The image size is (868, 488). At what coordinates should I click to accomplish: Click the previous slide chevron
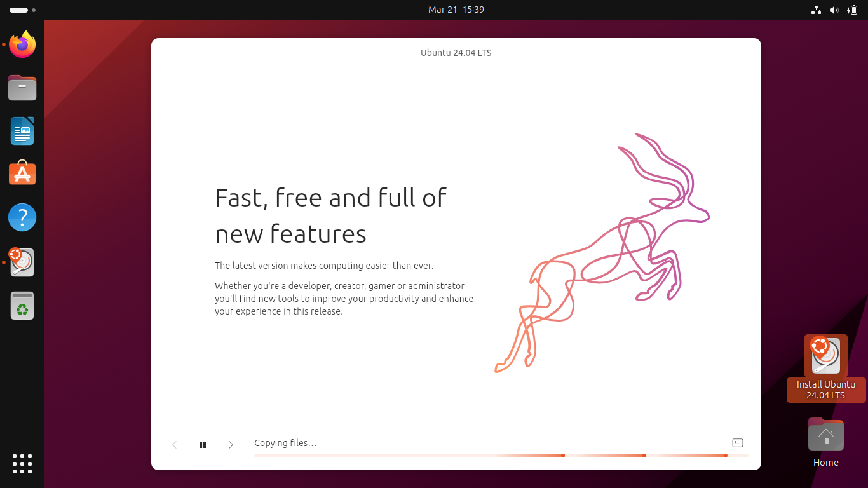click(175, 444)
